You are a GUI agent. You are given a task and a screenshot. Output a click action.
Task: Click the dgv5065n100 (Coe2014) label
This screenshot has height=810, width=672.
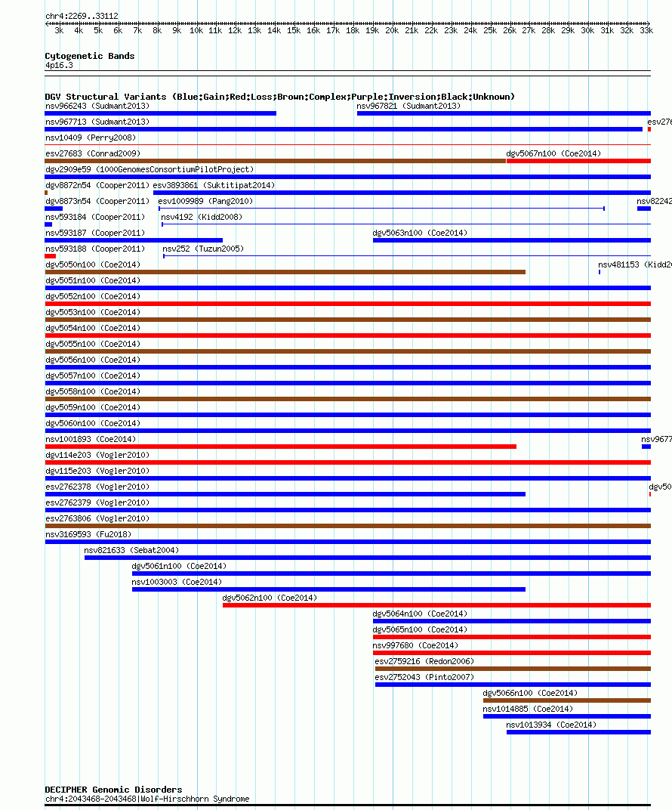[x=420, y=629]
